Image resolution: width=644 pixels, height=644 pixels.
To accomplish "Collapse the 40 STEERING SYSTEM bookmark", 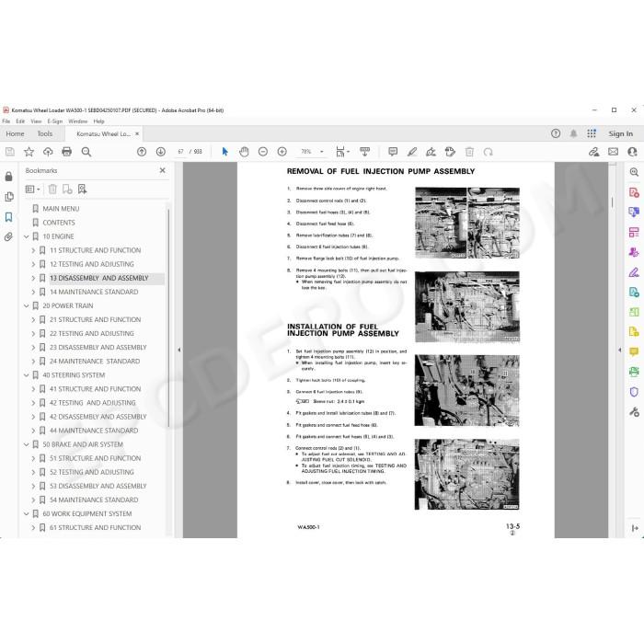I will tap(27, 375).
